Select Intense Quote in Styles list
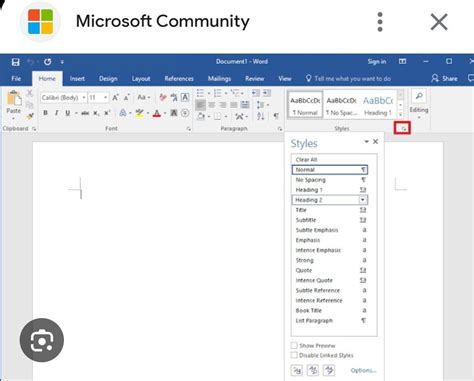This screenshot has height=381, width=474. coord(330,280)
